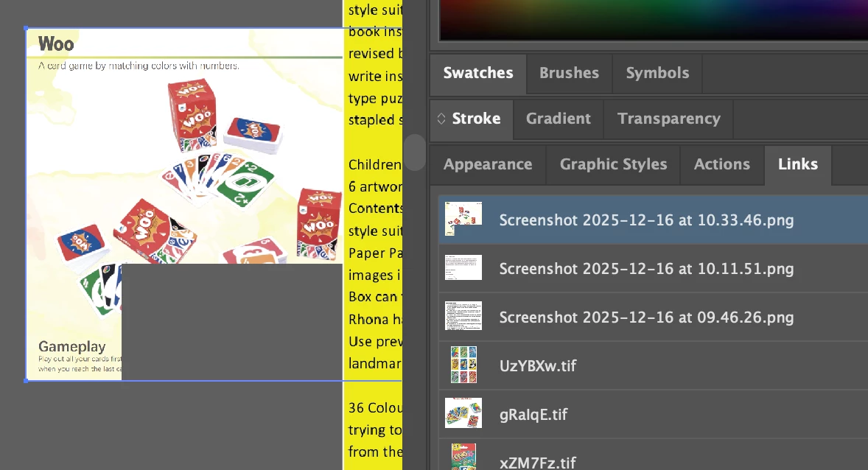Select Screenshot 09.46.26.png link entry

(x=654, y=318)
